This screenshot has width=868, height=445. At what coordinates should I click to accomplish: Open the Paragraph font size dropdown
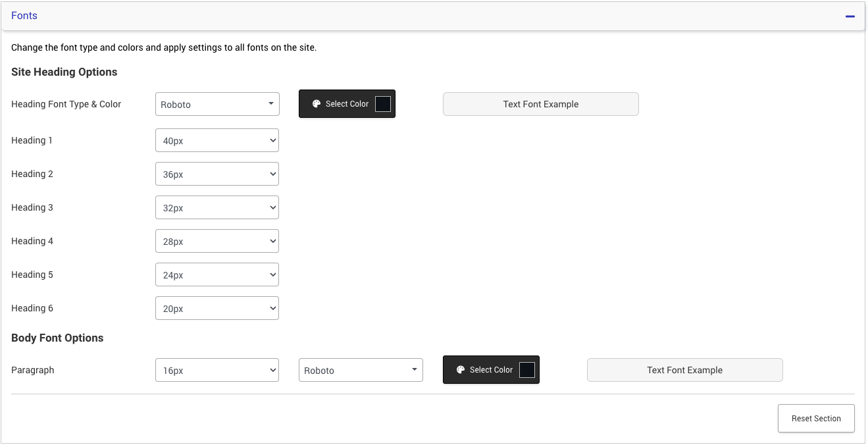coord(217,370)
